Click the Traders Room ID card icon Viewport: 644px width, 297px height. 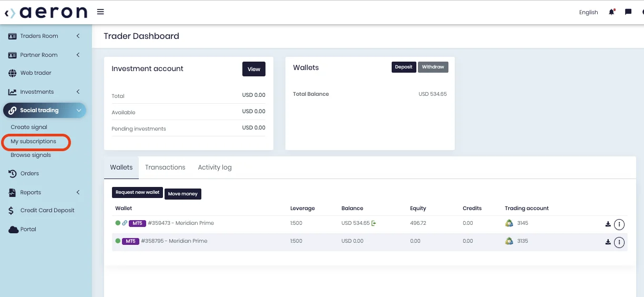click(13, 36)
